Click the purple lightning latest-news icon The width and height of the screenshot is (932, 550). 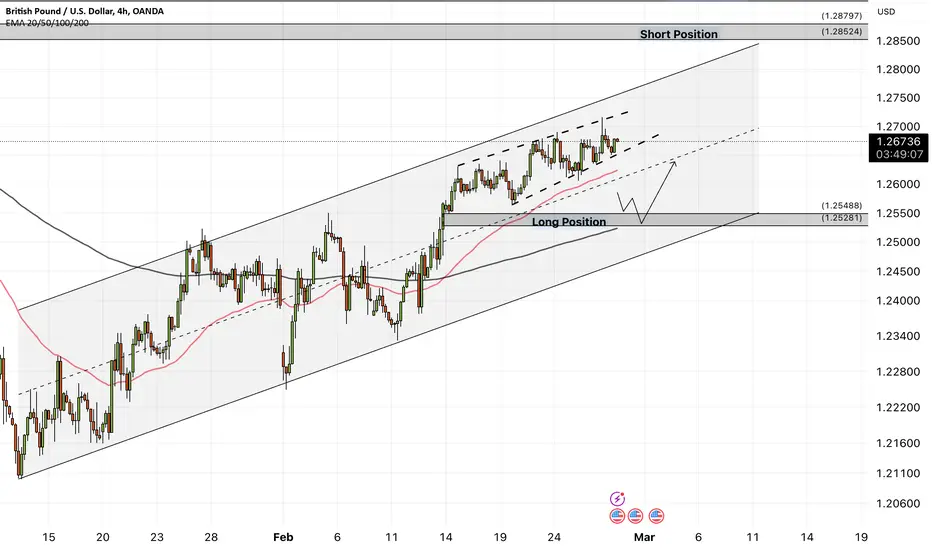coord(618,498)
